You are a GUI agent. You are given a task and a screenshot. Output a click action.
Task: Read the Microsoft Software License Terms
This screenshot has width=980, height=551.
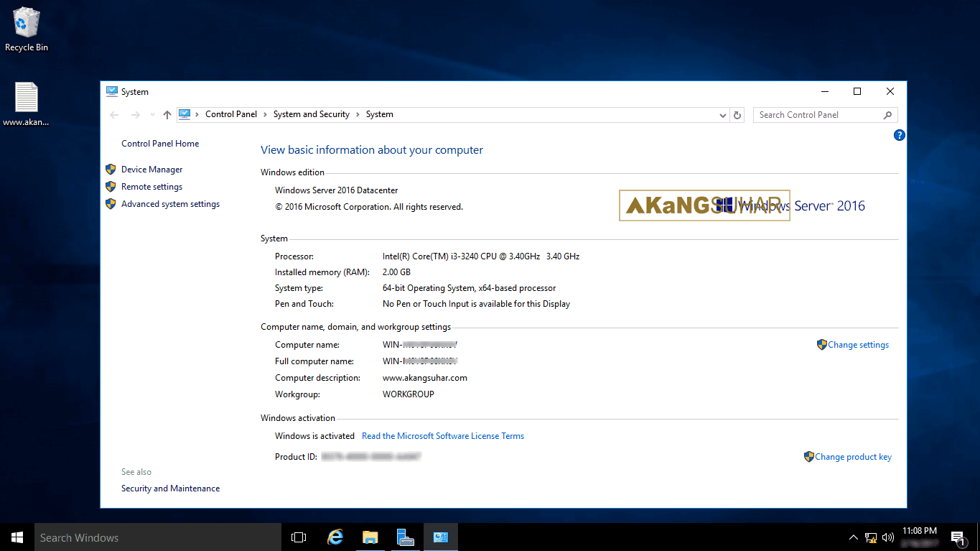tap(443, 435)
